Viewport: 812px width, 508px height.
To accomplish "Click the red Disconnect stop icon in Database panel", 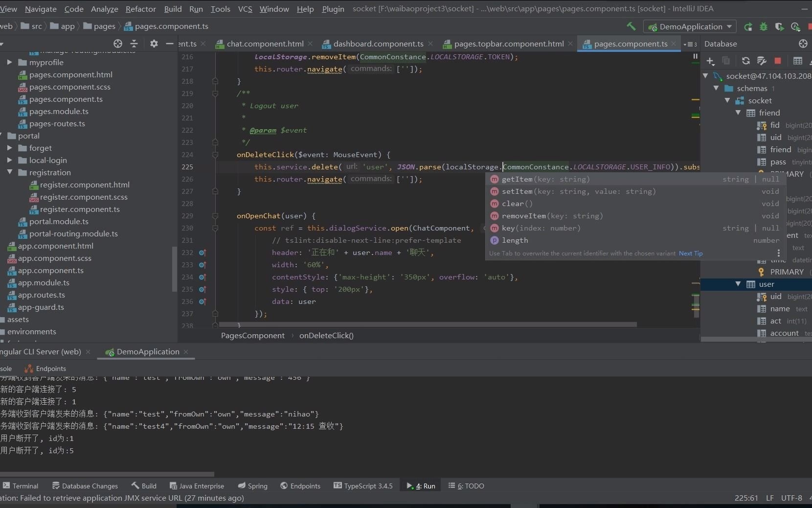I will [778, 61].
